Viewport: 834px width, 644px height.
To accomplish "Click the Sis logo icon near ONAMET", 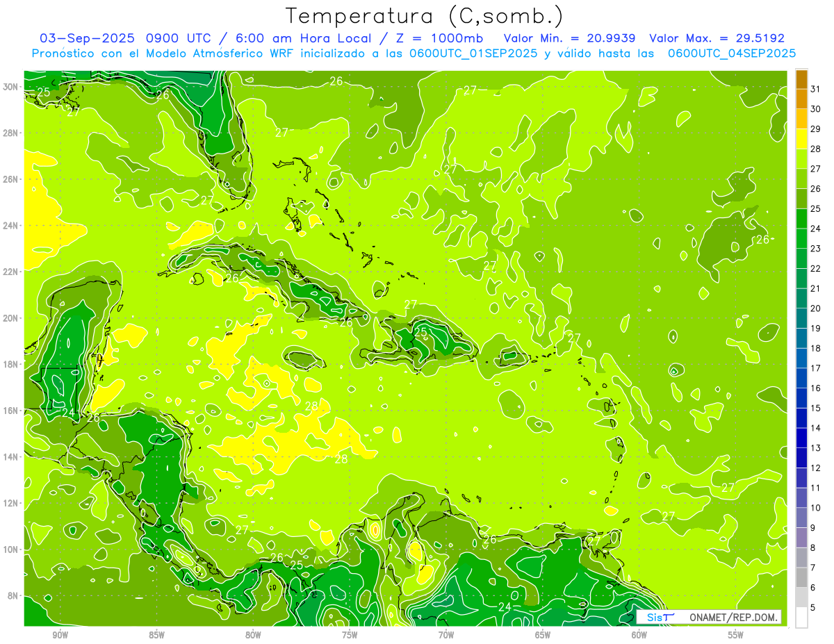I will pos(660,617).
